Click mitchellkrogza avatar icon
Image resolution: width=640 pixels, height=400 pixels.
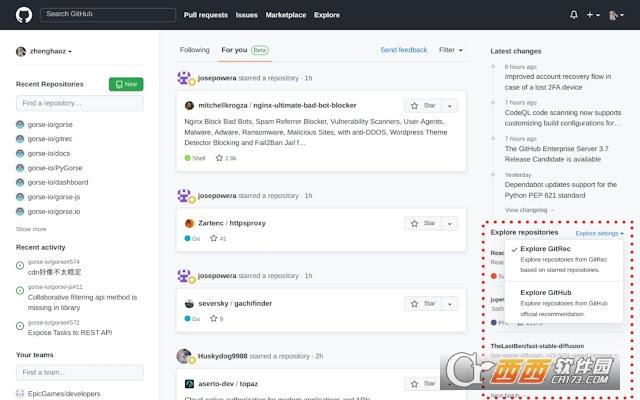[189, 105]
